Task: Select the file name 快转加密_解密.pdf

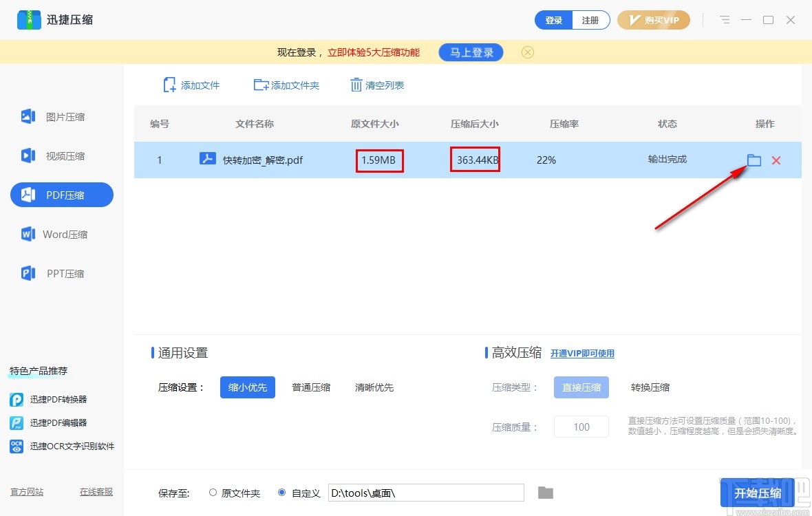Action: coord(263,160)
